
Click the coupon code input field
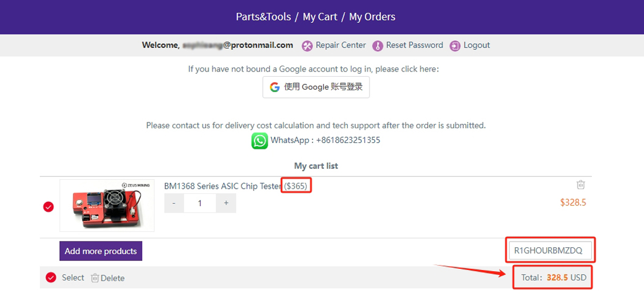550,251
